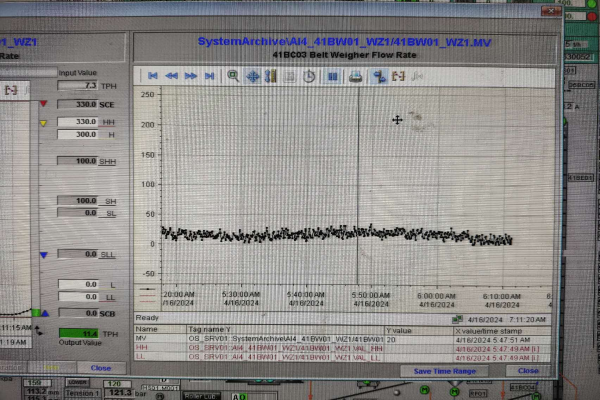Open the statistics range bracket tool

point(398,76)
